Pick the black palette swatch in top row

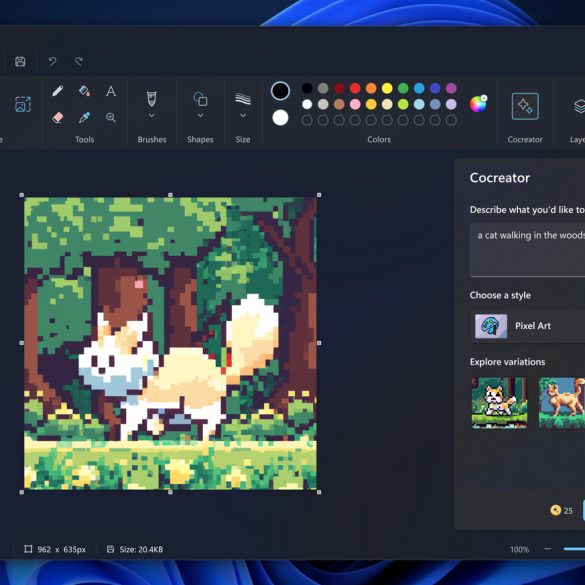click(x=307, y=88)
